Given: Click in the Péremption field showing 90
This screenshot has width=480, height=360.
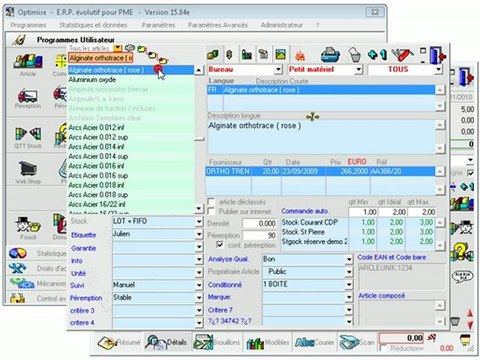Looking at the screenshot, I should (259, 235).
